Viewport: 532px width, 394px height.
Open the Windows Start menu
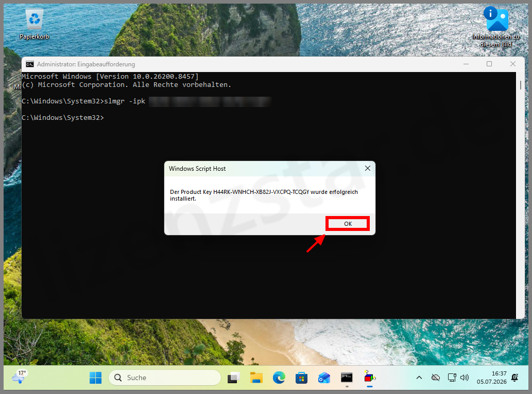(x=96, y=378)
